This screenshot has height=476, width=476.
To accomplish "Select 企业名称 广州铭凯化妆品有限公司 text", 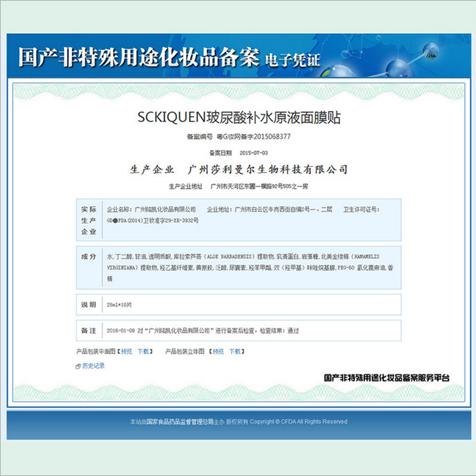I will coord(151,209).
